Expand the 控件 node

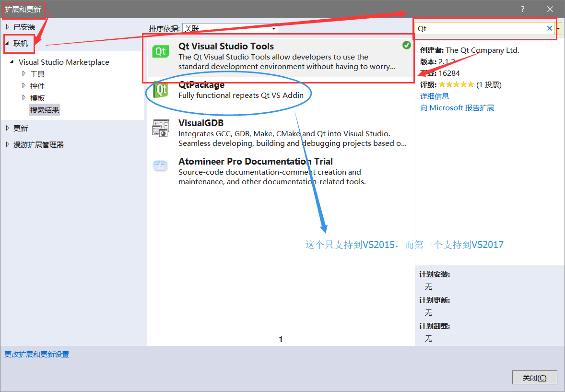click(24, 86)
